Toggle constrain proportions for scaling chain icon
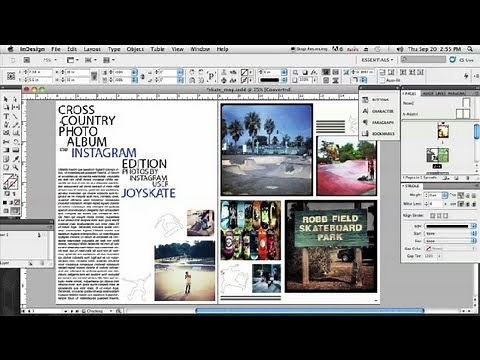Viewport: 480px width, 360px height. click(143, 76)
